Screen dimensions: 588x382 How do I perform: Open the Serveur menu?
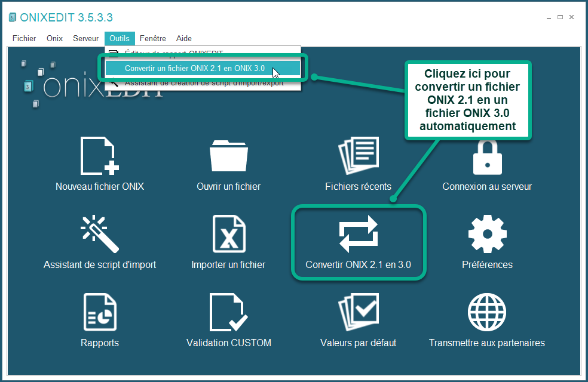click(85, 38)
